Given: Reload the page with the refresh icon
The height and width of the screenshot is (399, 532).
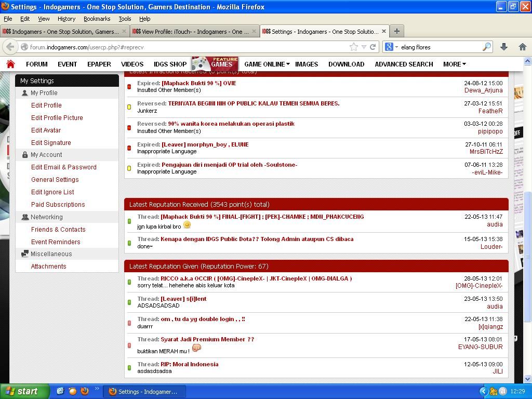Looking at the screenshot, I should click(373, 47).
